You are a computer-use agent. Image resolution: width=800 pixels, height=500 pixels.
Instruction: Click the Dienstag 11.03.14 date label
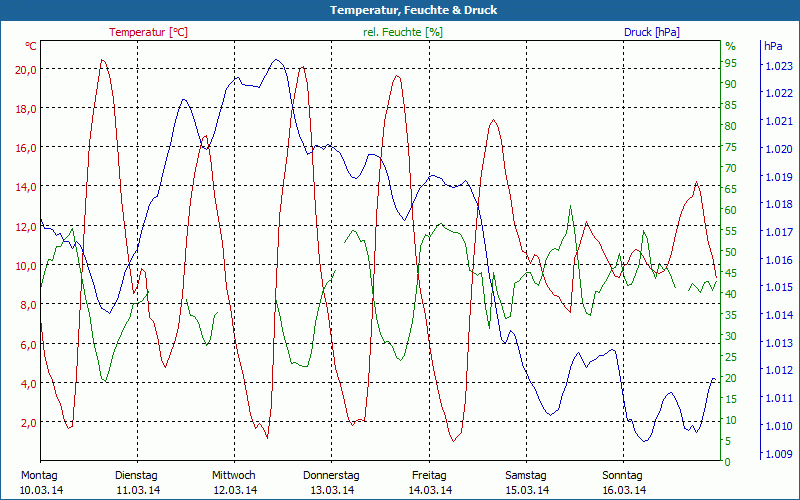coord(137,482)
